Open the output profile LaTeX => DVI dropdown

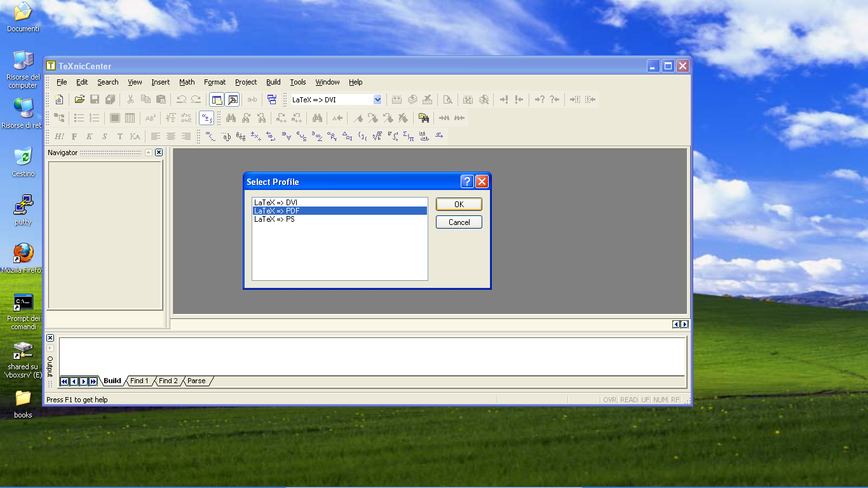pos(377,100)
